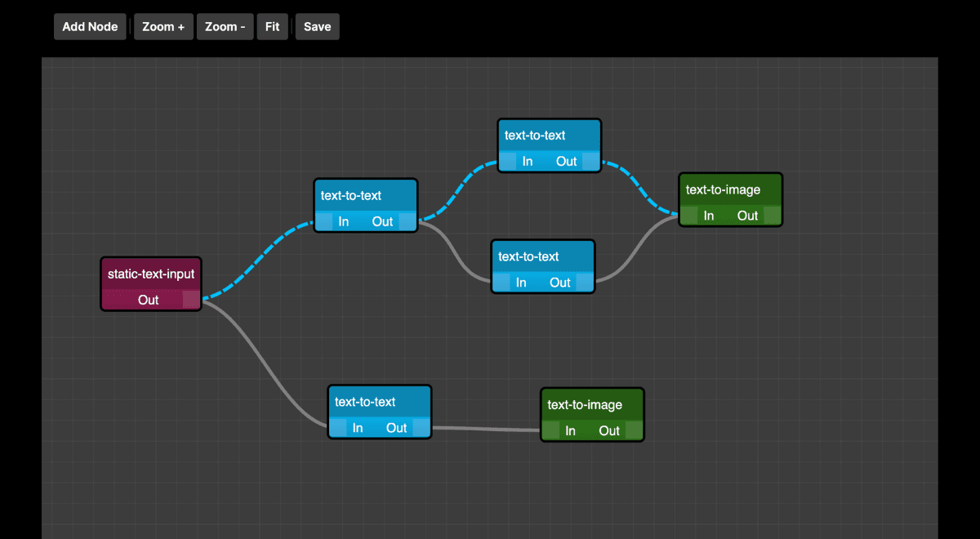Select the gray wire entering lower text-to-image node
This screenshot has width=980, height=539.
[x=486, y=429]
